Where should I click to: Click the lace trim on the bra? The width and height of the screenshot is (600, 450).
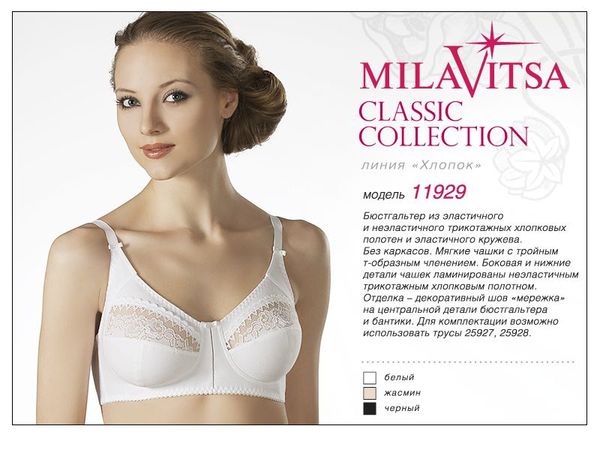155,325
